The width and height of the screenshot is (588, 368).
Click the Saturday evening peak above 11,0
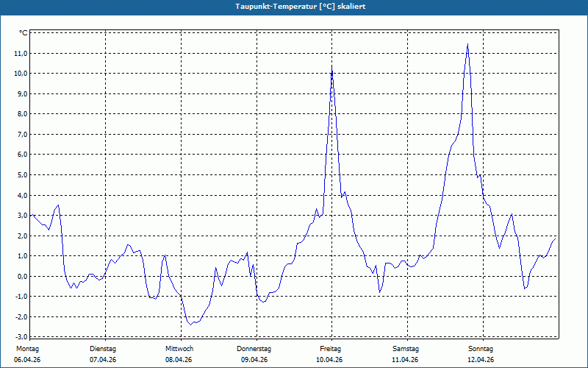467,44
